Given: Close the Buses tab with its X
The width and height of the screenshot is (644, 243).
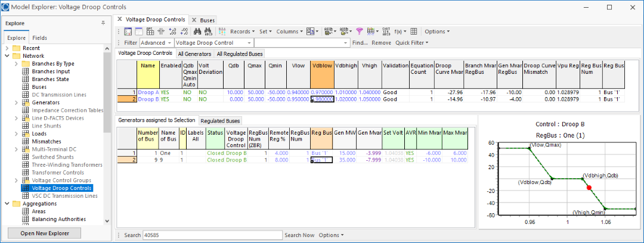Looking at the screenshot, I should (194, 20).
